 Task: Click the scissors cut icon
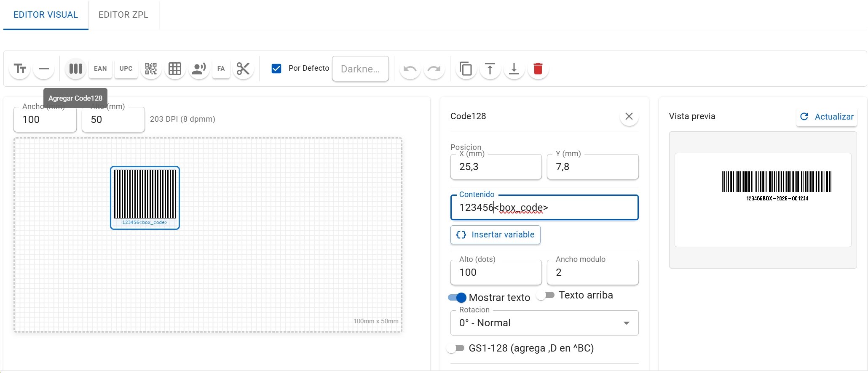[x=243, y=69]
